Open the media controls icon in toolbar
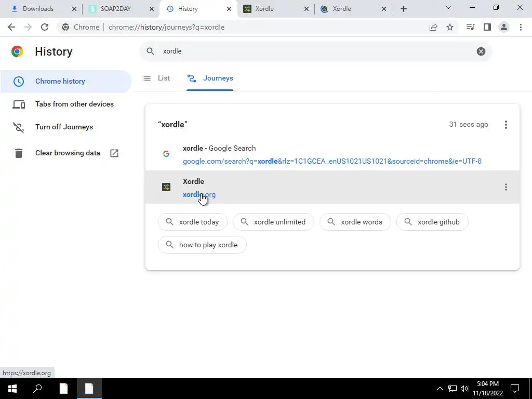532x399 pixels. [x=471, y=27]
